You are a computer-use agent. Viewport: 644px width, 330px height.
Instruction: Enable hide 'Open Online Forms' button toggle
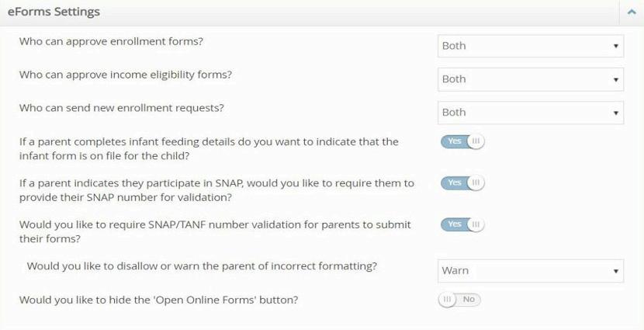[x=459, y=300]
